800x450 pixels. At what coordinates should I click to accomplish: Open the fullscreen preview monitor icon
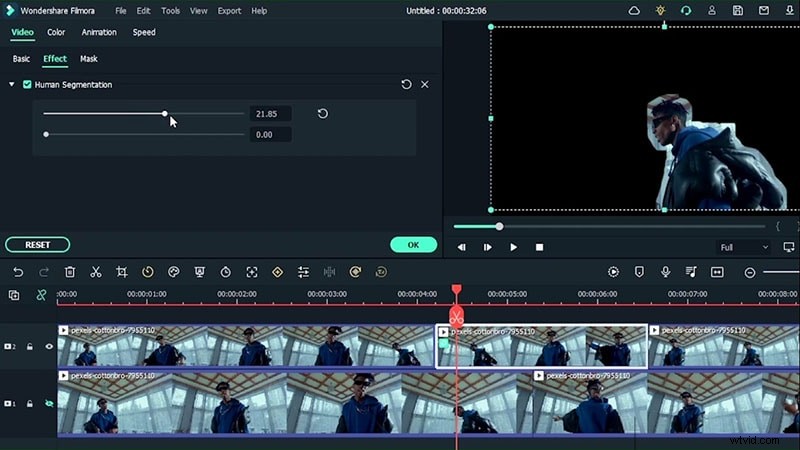tap(789, 247)
